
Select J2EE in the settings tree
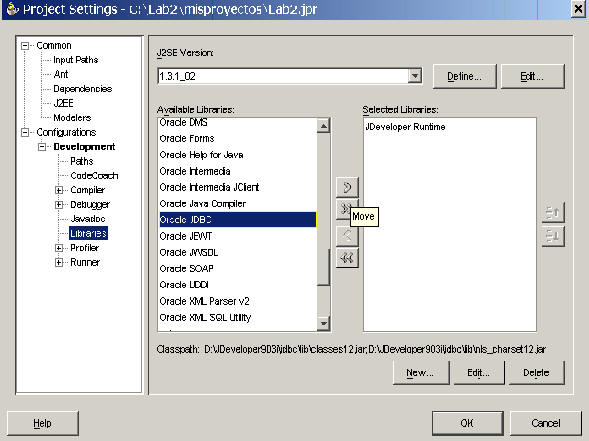pyautogui.click(x=63, y=103)
